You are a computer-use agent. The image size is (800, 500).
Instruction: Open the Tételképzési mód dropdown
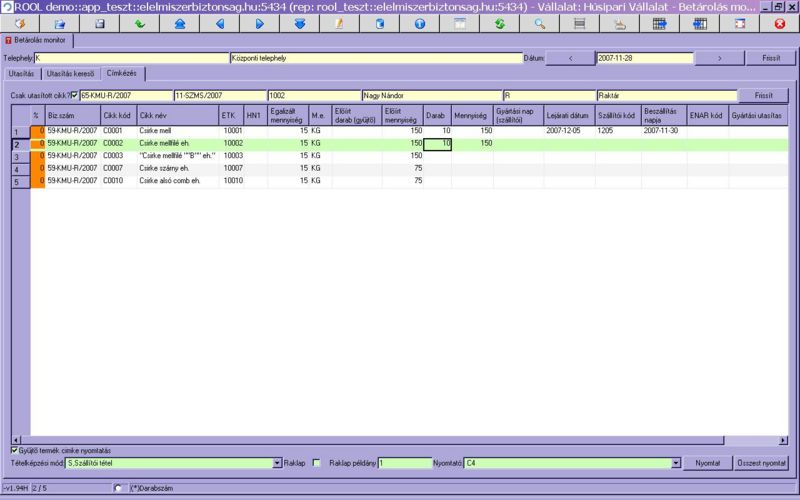276,464
